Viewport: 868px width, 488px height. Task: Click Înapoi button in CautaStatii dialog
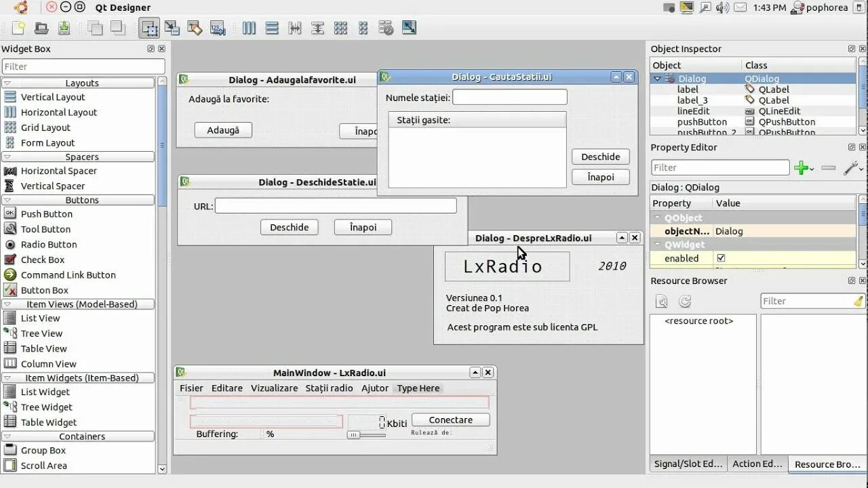[x=601, y=177]
